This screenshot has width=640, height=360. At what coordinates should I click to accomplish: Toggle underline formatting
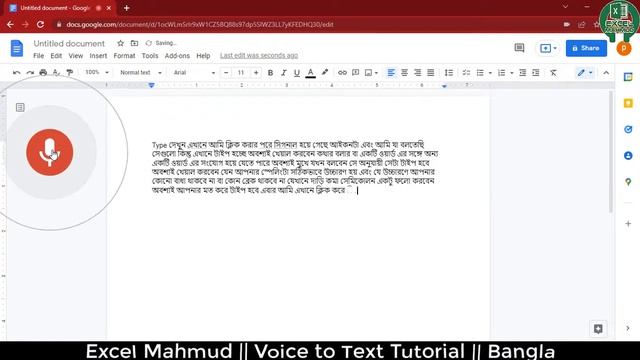point(297,73)
